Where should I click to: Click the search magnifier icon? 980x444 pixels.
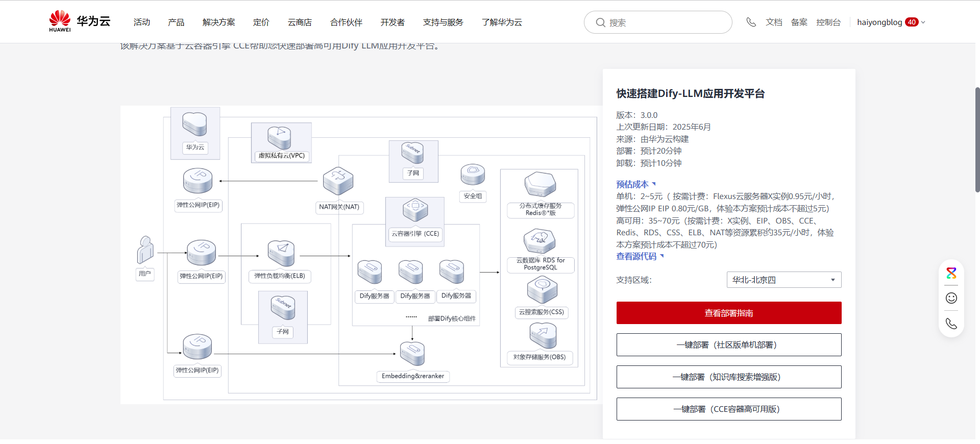tap(601, 22)
